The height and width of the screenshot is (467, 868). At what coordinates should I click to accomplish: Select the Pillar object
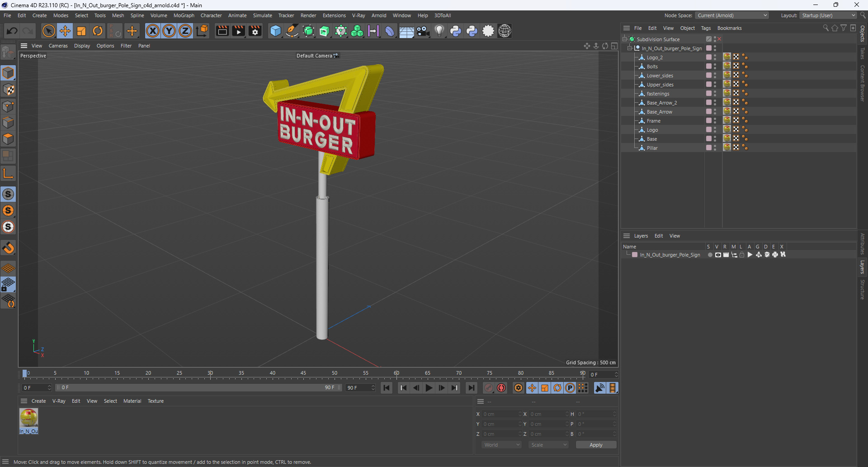tap(652, 148)
